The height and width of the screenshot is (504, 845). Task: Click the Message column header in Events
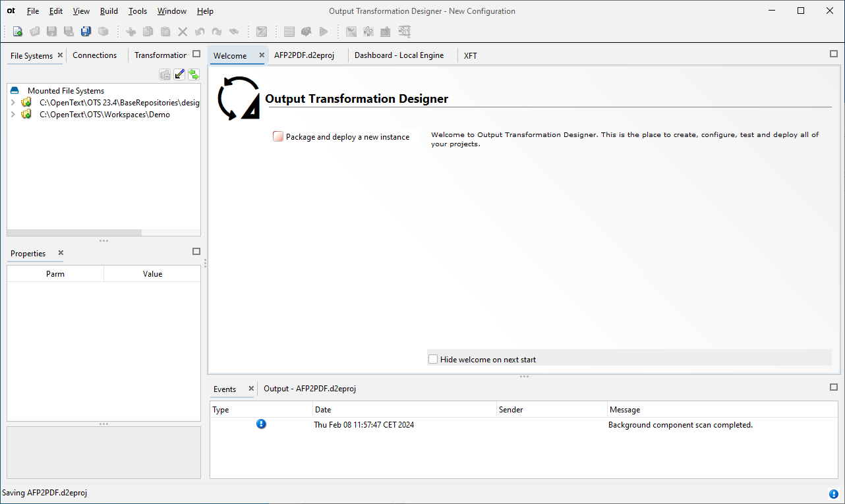tap(722, 410)
